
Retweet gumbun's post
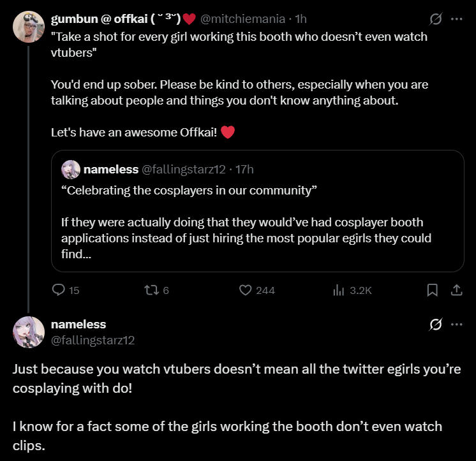click(152, 290)
